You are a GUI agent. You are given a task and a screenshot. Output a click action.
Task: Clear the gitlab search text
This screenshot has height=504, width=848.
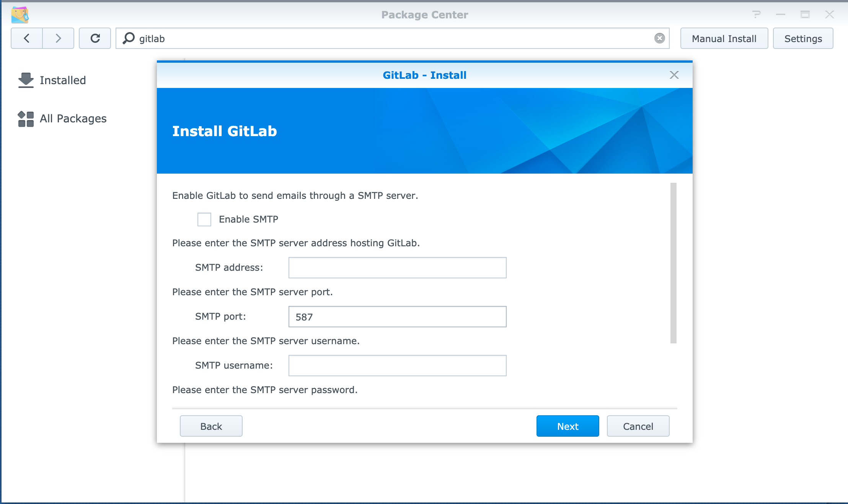click(x=659, y=38)
